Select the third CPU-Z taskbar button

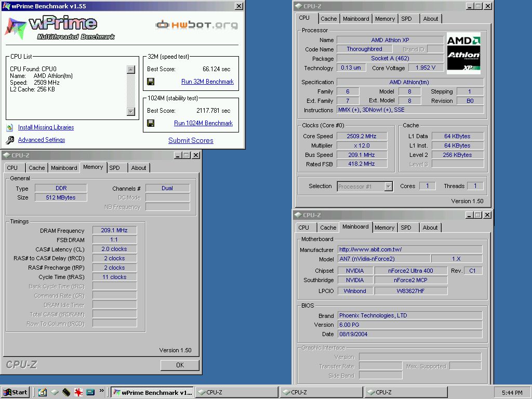pyautogui.click(x=406, y=392)
